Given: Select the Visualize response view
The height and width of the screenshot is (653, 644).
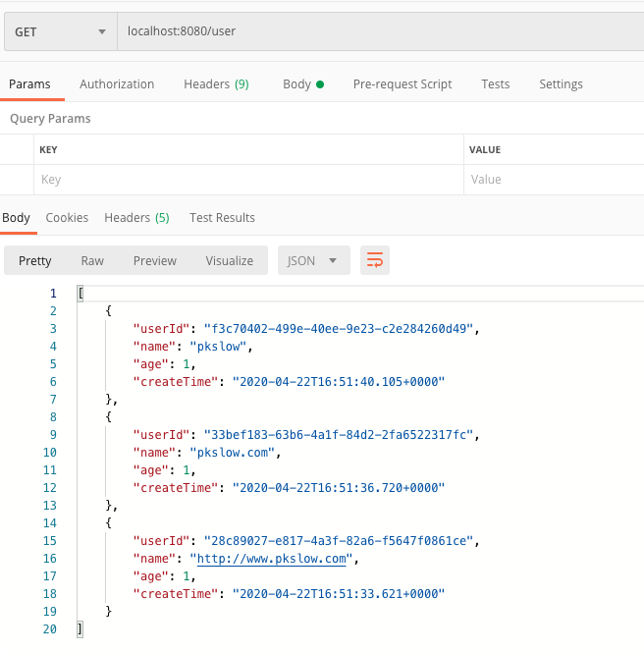Looking at the screenshot, I should 230,260.
